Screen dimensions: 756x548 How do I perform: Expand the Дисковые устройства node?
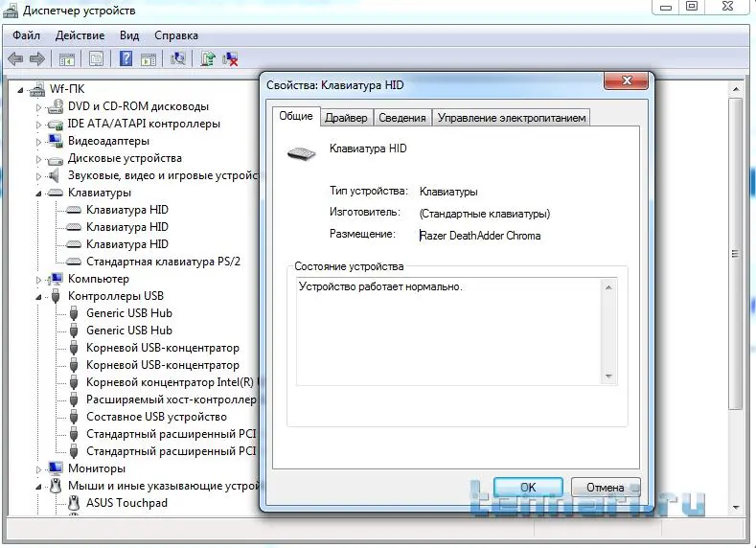coord(38,159)
